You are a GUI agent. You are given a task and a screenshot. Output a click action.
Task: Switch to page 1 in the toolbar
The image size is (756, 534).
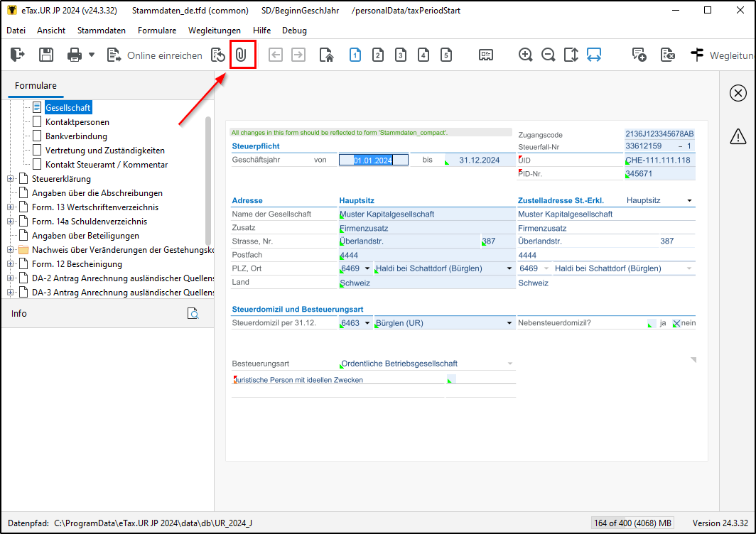tap(355, 55)
